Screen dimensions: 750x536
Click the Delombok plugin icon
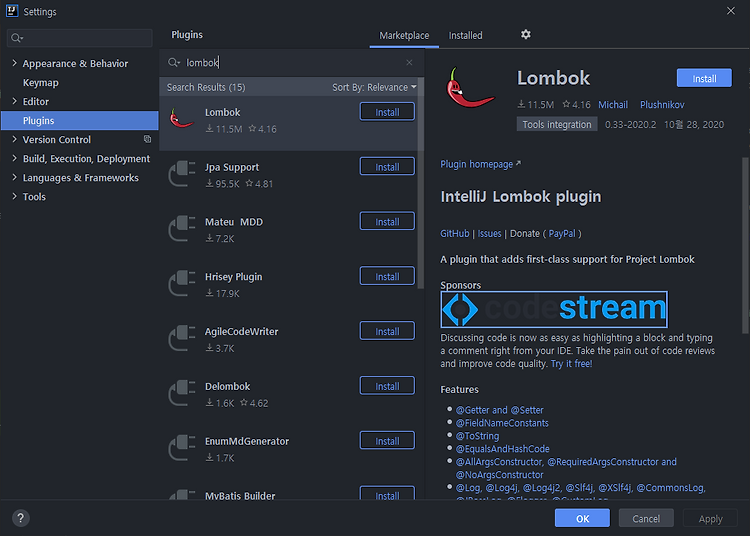click(182, 393)
